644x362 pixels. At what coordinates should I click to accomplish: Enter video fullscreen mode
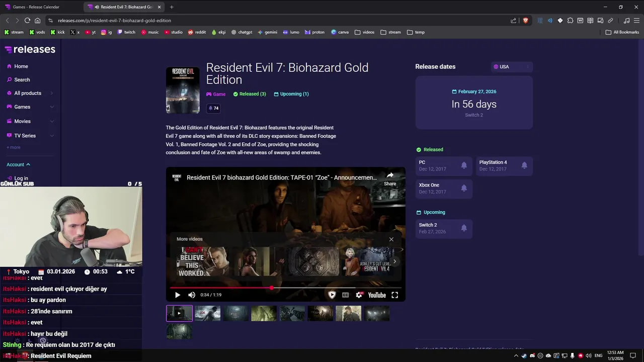click(395, 295)
